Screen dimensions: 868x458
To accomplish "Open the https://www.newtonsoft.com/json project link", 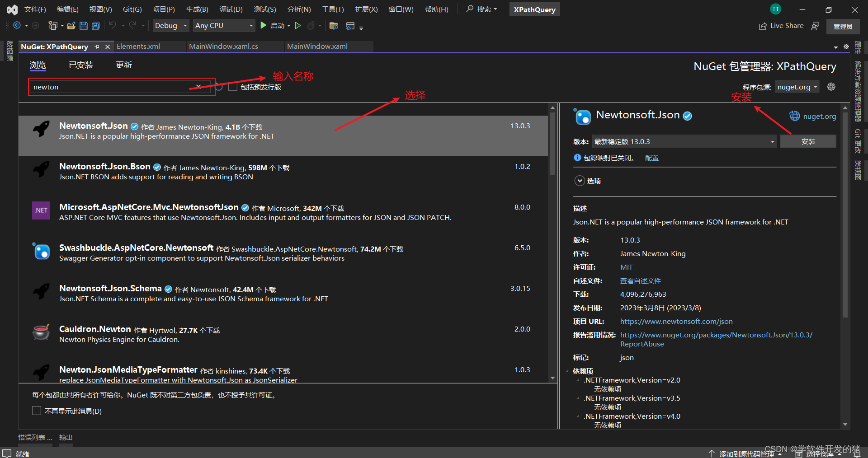I will click(676, 321).
